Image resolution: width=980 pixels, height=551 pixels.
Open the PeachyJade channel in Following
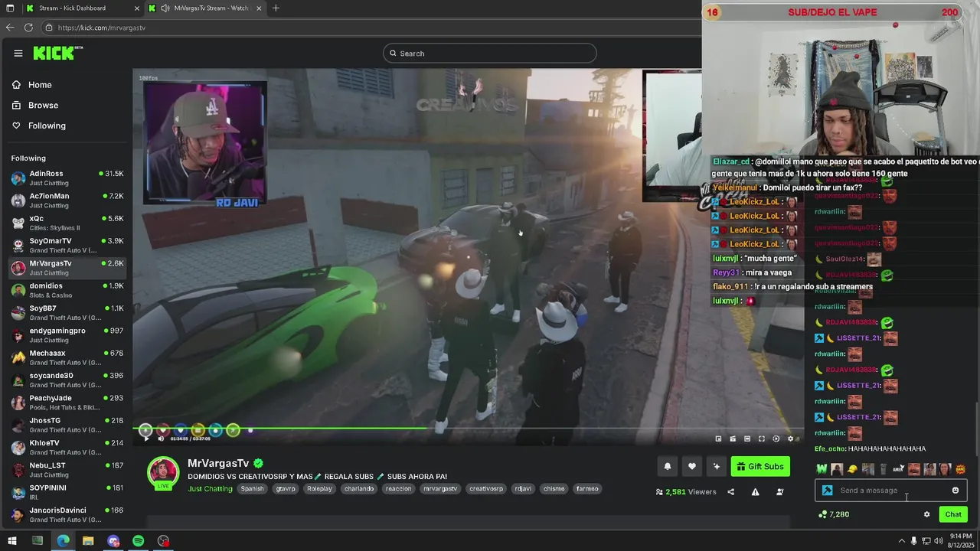(67, 403)
